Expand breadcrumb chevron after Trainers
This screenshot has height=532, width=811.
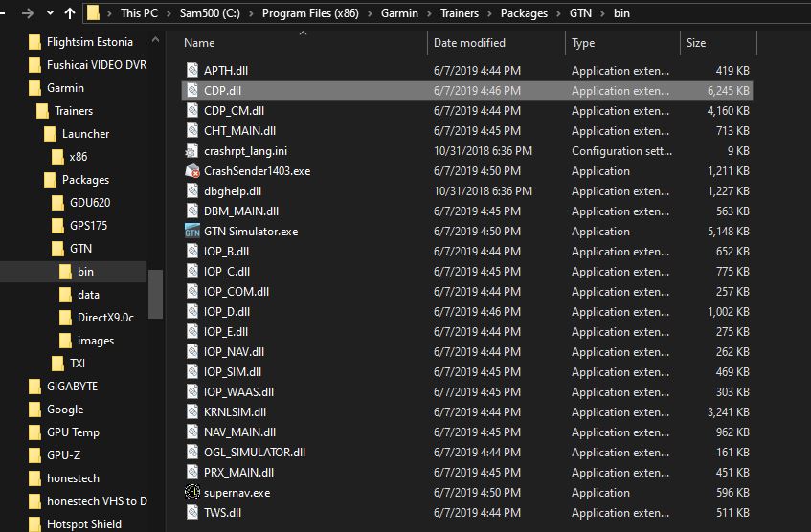(x=489, y=13)
